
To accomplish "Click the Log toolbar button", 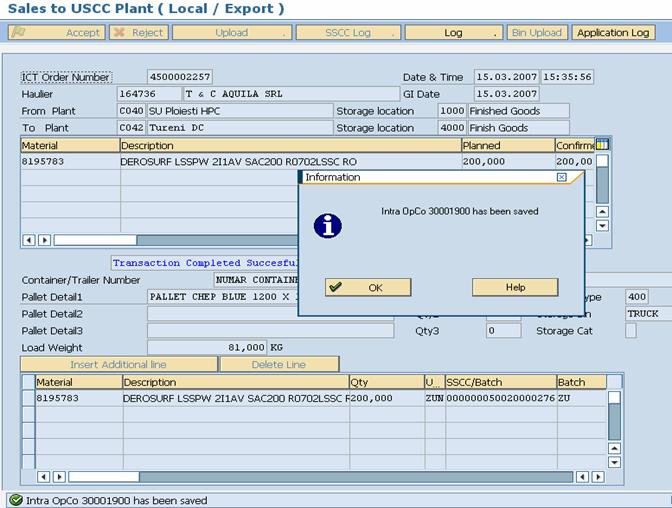I will pos(453,32).
